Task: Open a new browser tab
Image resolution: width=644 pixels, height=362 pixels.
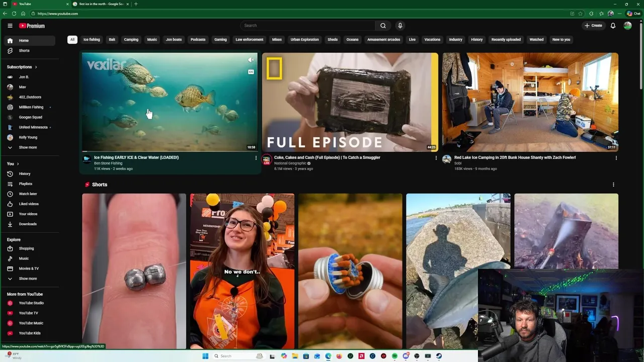Action: point(136,4)
